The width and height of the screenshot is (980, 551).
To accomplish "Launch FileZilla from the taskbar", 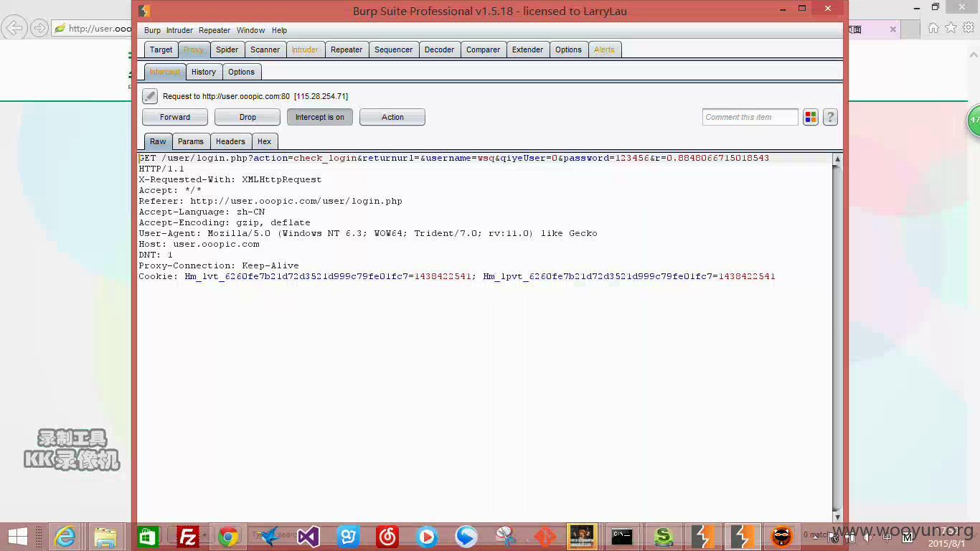I will click(188, 537).
